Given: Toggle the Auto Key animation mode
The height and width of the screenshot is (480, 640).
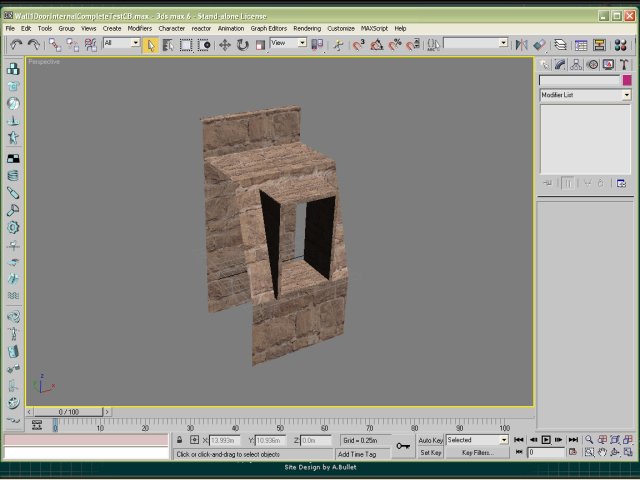Looking at the screenshot, I should tap(430, 440).
